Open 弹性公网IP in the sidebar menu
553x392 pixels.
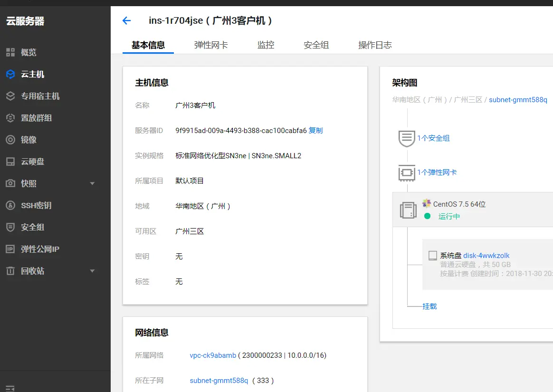click(x=40, y=249)
